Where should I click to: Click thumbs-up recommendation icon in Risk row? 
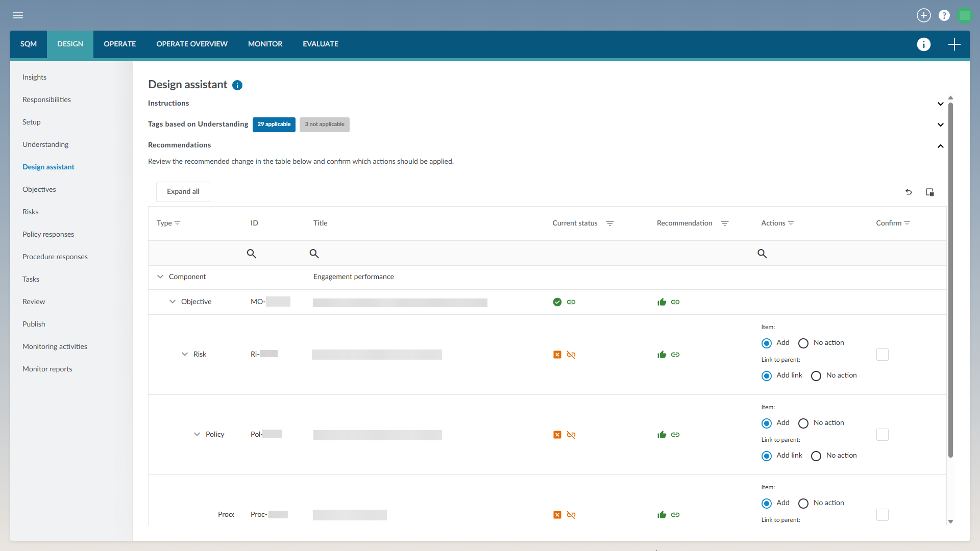click(661, 355)
